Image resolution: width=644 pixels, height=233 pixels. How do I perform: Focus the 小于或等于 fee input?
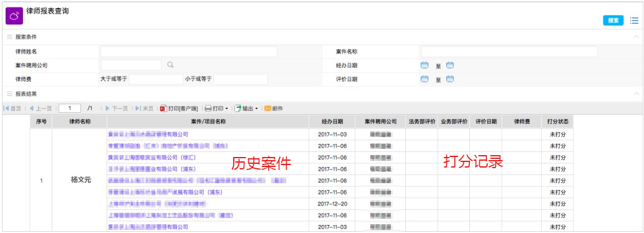tap(241, 79)
